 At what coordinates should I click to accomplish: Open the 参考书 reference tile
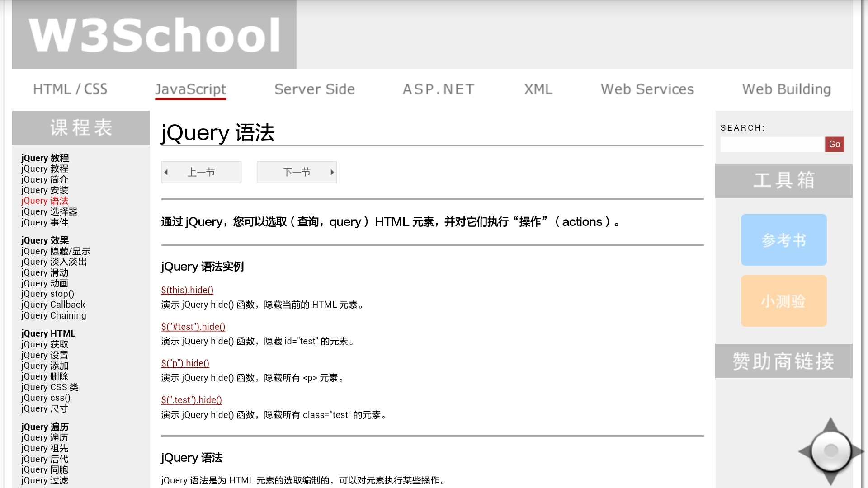(x=784, y=239)
